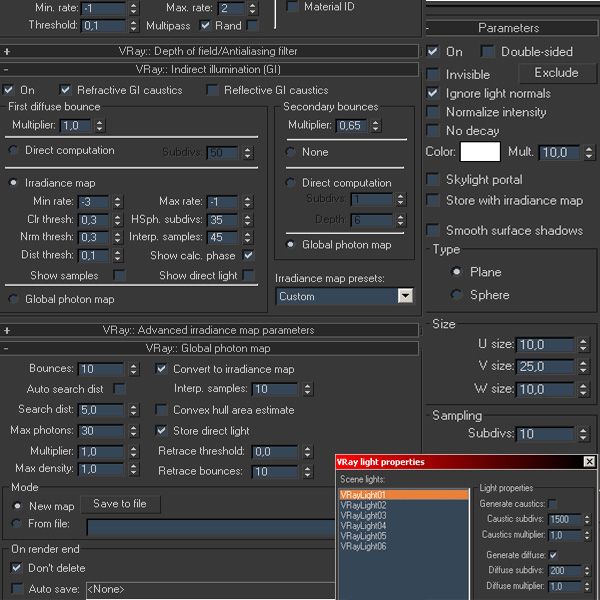The image size is (600, 600).
Task: Choose the Sphere light type
Action: coord(456,295)
